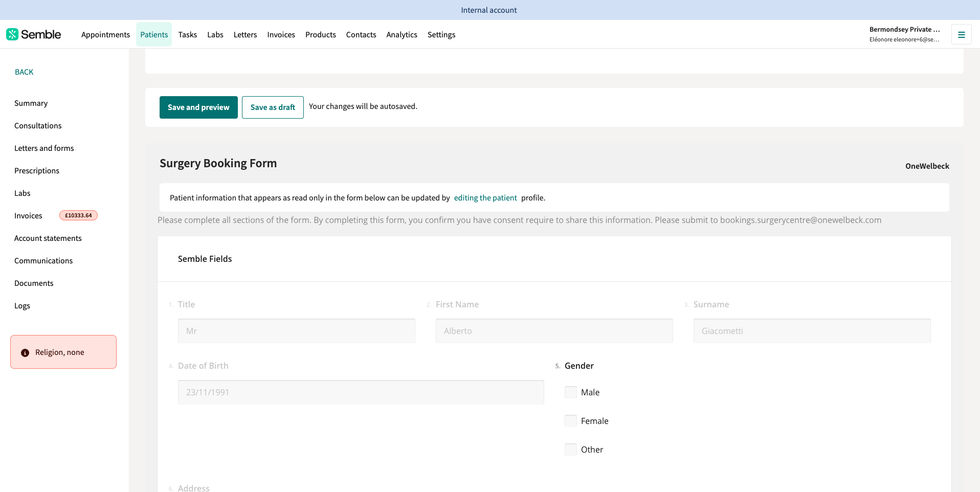Open the hamburger menu icon
The width and height of the screenshot is (980, 492).
click(961, 35)
